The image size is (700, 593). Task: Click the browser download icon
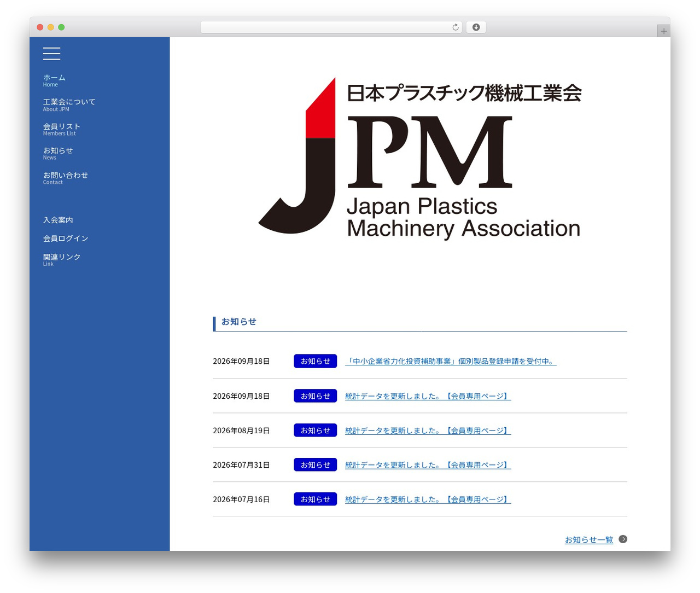tap(476, 27)
